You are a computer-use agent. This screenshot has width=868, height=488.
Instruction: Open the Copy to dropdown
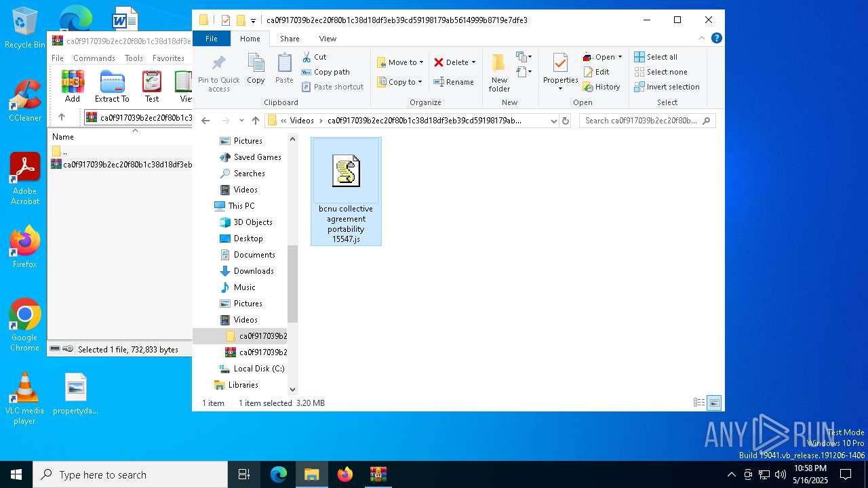(x=400, y=82)
